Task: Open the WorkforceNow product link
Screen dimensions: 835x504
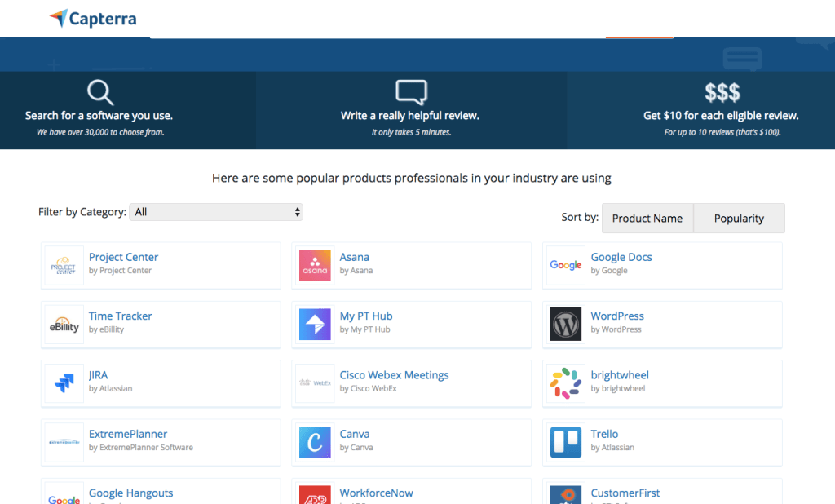Action: (x=377, y=493)
